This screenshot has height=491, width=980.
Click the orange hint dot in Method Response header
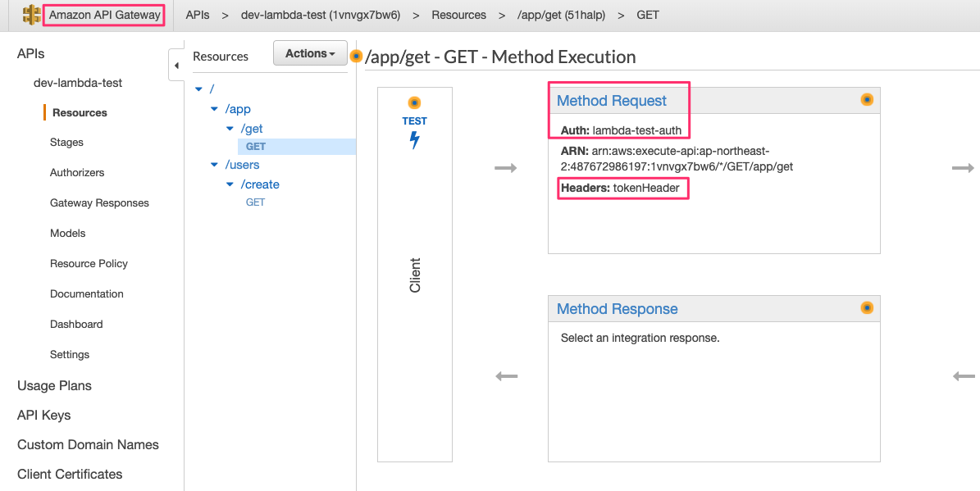[867, 307]
